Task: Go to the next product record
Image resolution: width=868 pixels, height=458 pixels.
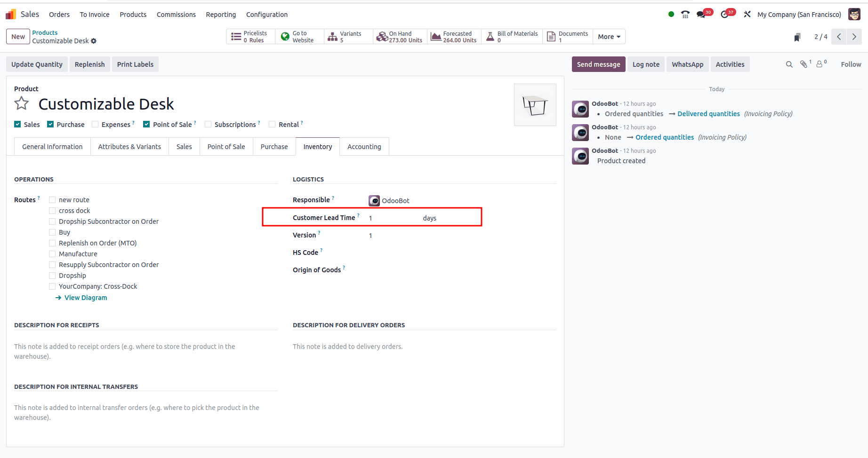Action: (854, 37)
